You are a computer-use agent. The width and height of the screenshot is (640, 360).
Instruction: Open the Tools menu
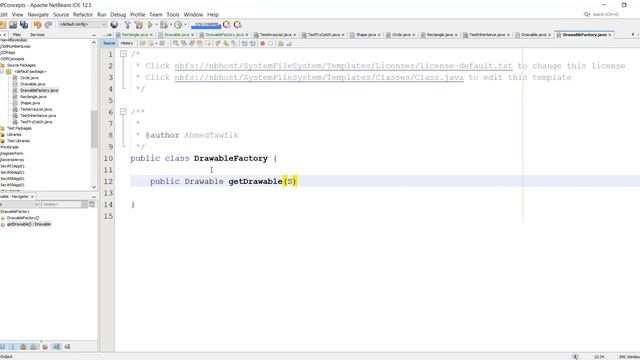click(x=173, y=14)
